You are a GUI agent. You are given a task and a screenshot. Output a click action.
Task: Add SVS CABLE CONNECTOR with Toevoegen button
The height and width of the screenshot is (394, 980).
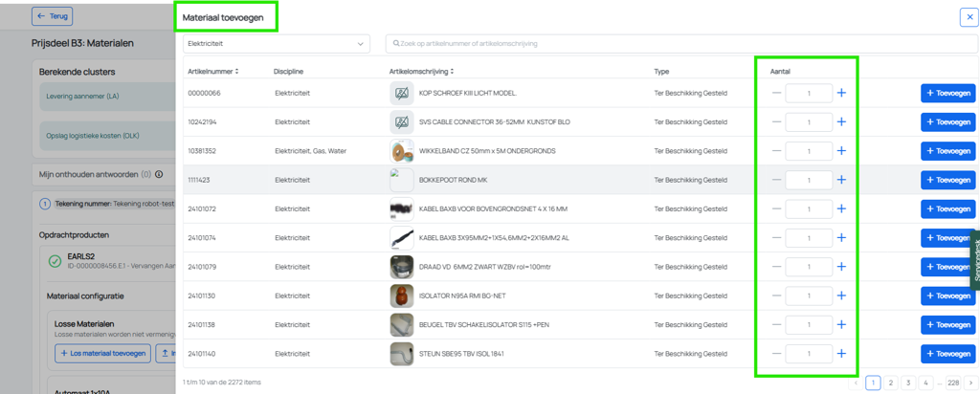(x=947, y=121)
